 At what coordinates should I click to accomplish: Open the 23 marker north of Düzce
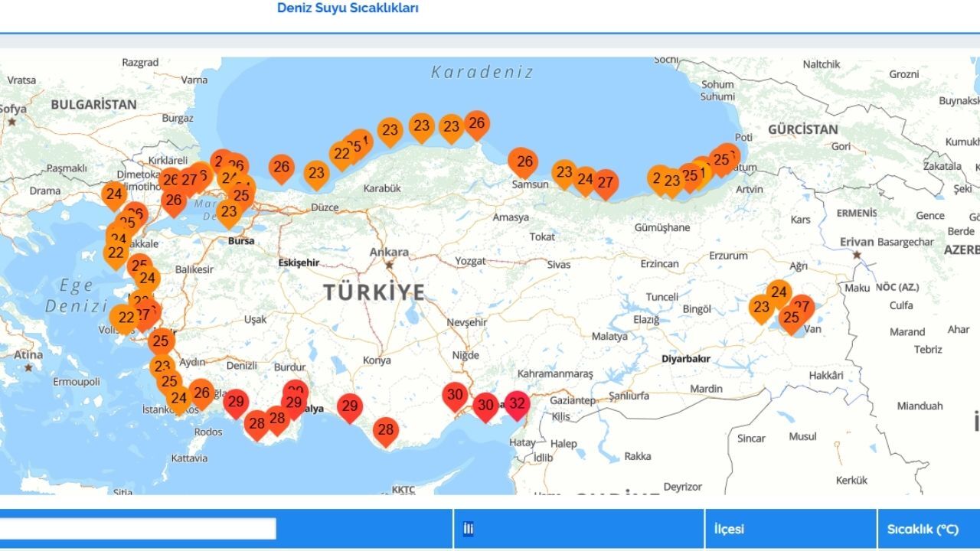point(316,174)
